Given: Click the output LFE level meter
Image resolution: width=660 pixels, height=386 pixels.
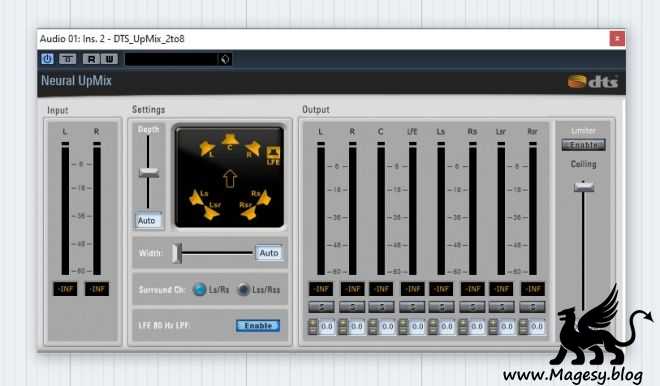Looking at the screenshot, I should pos(412,208).
